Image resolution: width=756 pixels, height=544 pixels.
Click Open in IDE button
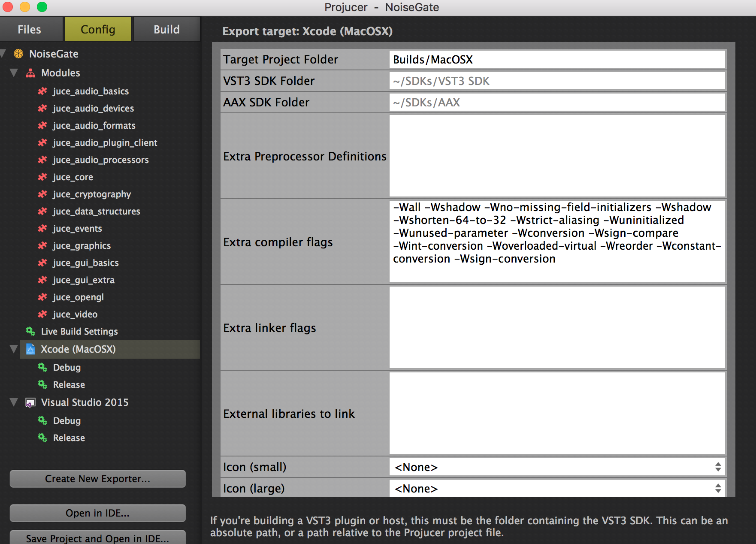[98, 513]
